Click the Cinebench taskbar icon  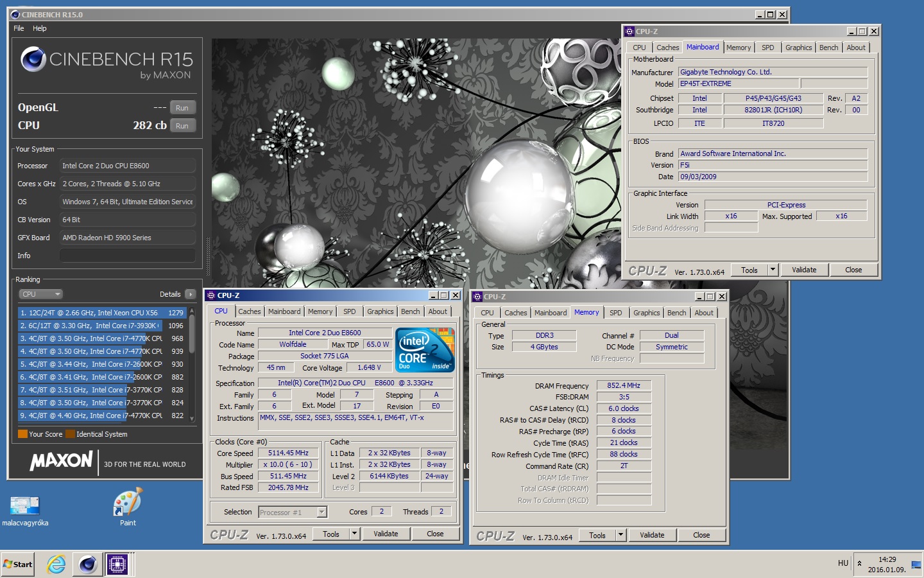pos(88,565)
